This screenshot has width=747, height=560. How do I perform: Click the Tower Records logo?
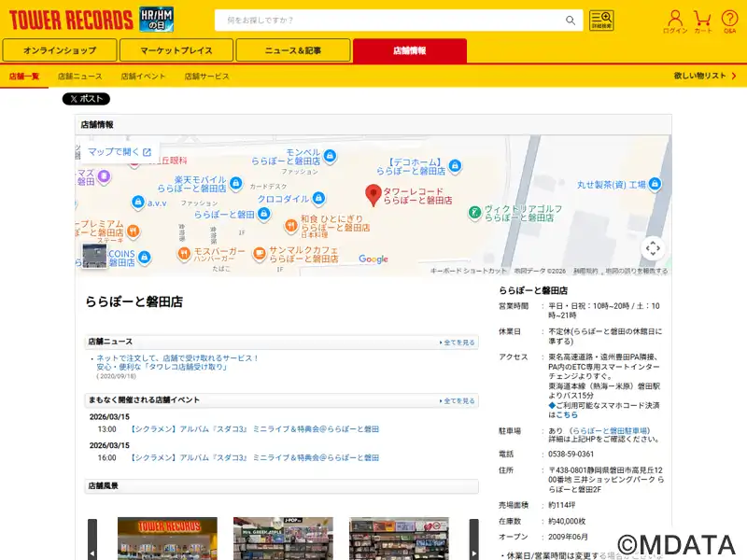[x=71, y=20]
